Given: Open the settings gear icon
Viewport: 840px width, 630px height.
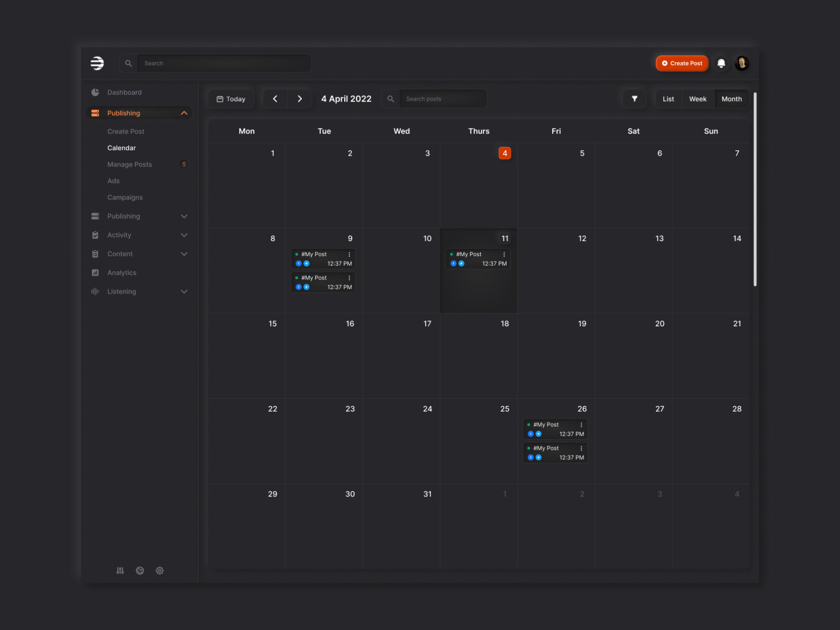Looking at the screenshot, I should pos(159,570).
